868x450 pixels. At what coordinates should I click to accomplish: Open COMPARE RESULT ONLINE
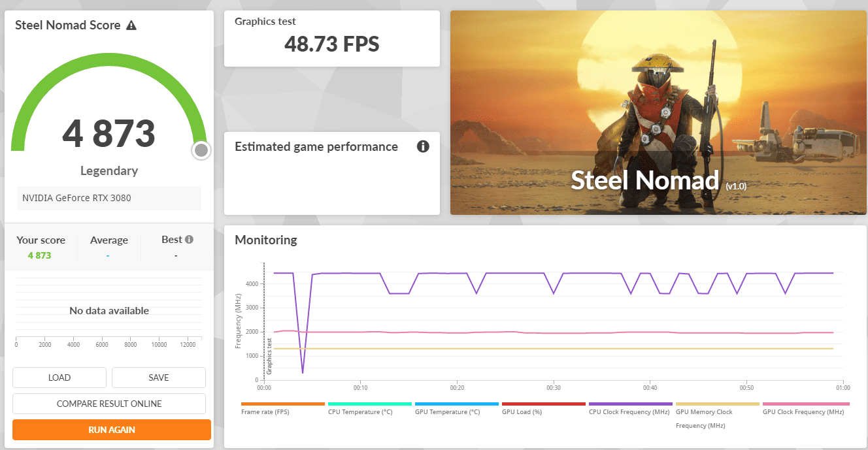[x=109, y=404]
